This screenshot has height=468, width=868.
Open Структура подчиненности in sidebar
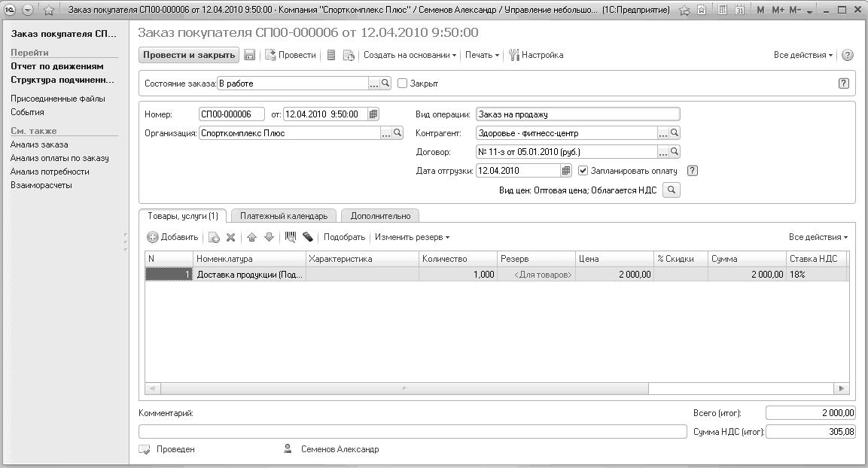click(x=62, y=80)
